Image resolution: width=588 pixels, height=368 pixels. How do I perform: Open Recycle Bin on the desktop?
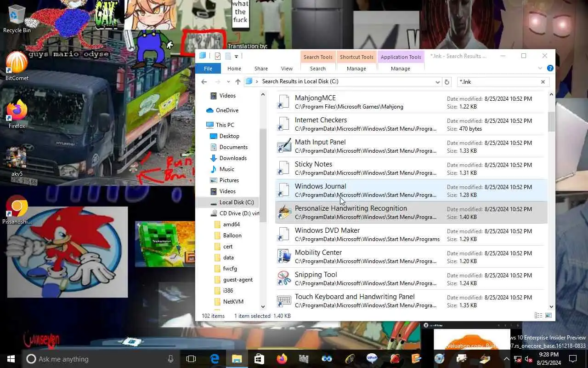point(17,19)
